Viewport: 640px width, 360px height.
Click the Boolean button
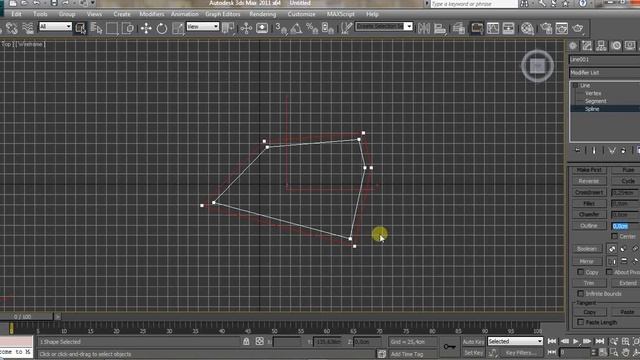point(587,249)
